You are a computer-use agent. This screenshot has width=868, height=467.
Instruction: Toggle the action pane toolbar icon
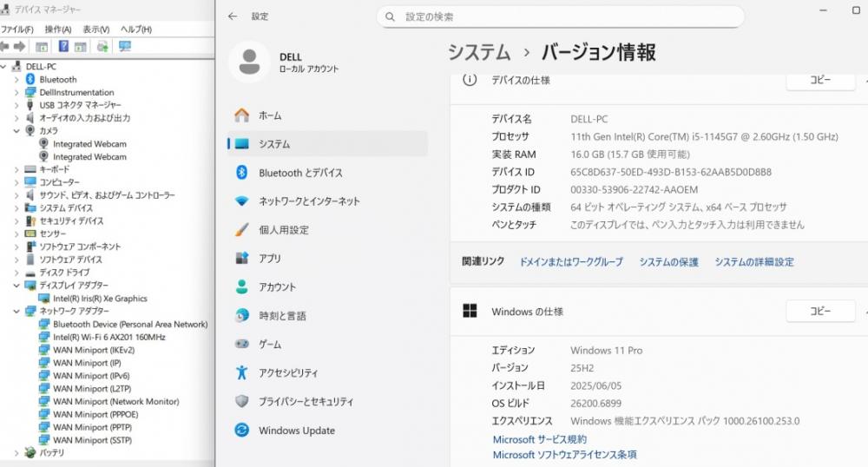tap(81, 47)
